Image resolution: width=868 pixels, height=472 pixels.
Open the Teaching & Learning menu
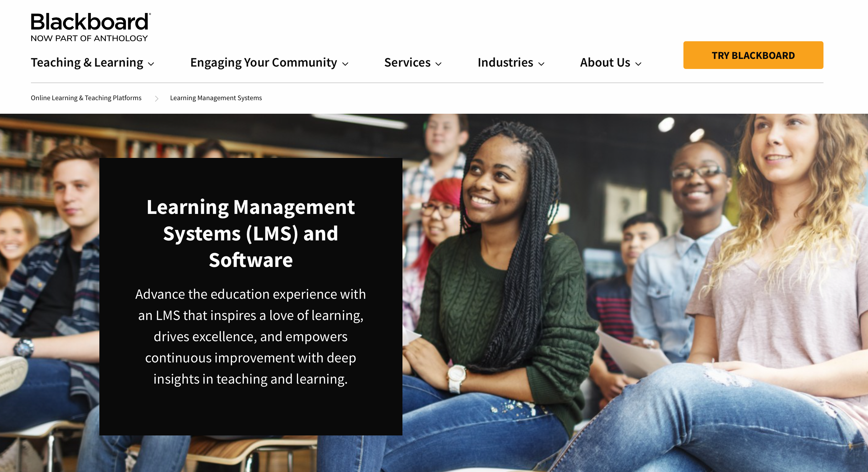pyautogui.click(x=87, y=63)
